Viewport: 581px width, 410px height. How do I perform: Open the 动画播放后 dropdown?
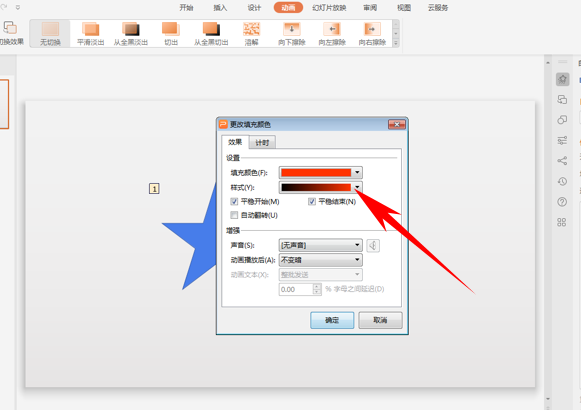click(321, 260)
